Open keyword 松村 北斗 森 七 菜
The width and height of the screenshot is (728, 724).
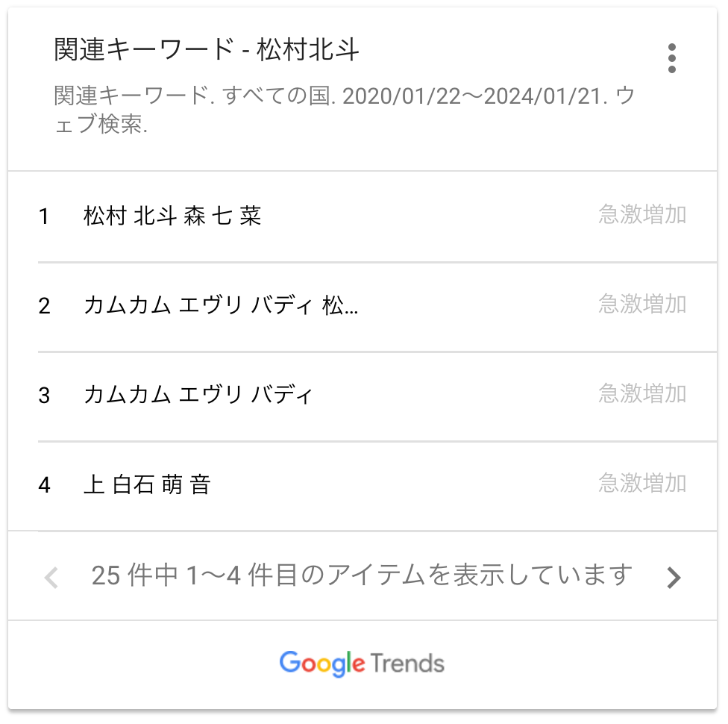pos(172,216)
